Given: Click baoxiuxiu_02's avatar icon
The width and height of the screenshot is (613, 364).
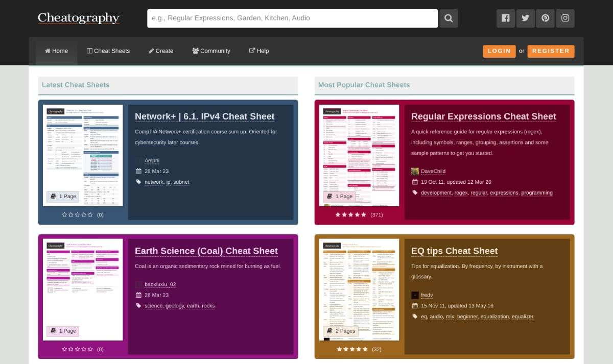Looking at the screenshot, I should (x=138, y=284).
